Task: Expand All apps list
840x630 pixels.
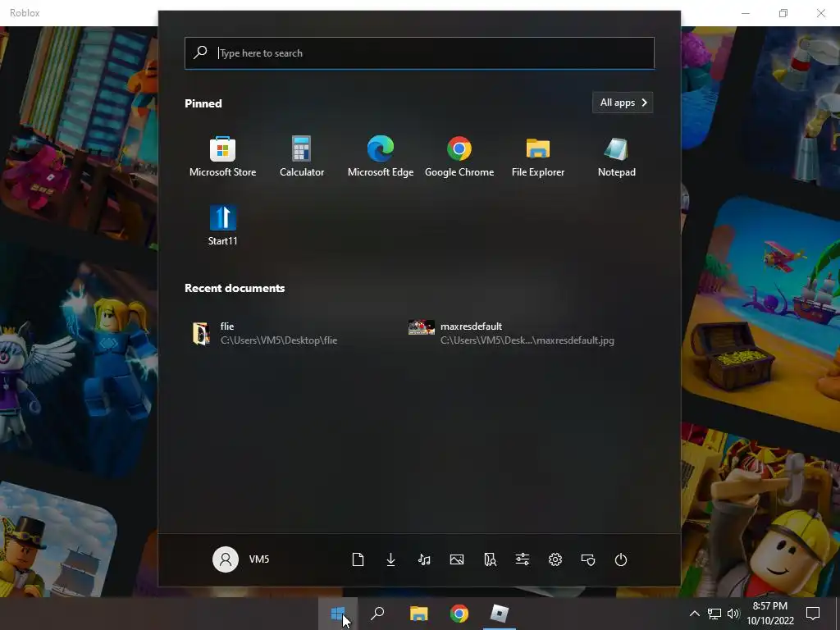Action: pos(623,103)
